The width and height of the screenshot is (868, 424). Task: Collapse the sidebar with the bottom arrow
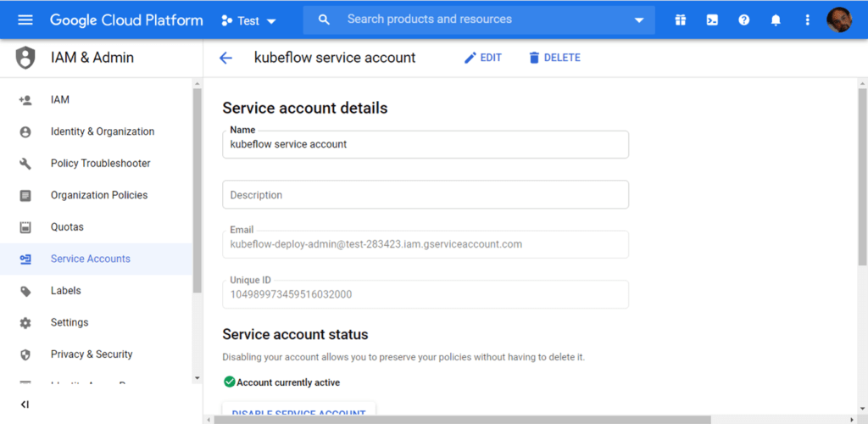25,404
